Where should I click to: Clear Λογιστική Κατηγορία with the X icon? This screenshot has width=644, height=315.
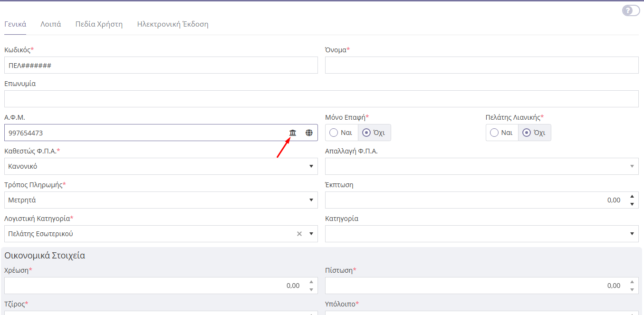point(299,234)
